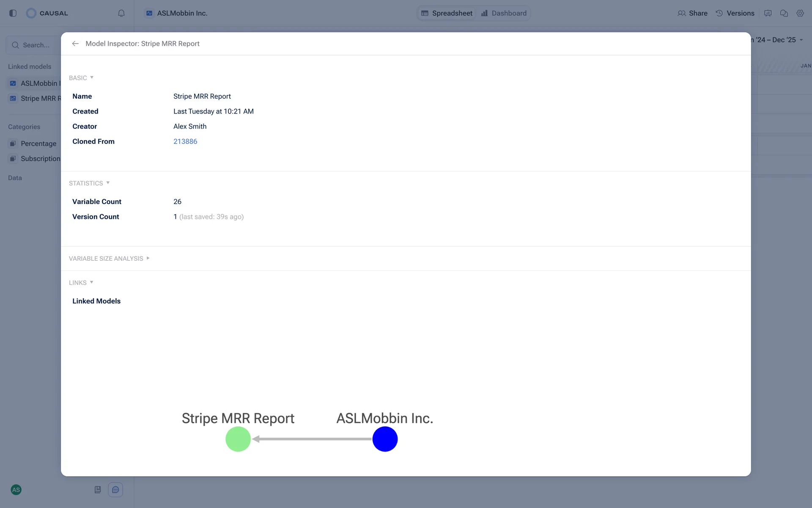Open the comments chat bubble icon
Viewport: 812px width, 508px height.
point(784,13)
